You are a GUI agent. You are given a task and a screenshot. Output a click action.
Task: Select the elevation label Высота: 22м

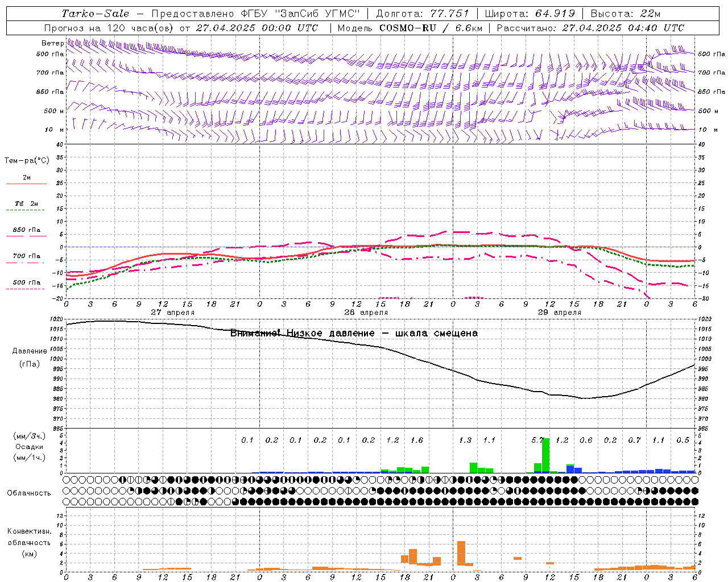point(626,14)
